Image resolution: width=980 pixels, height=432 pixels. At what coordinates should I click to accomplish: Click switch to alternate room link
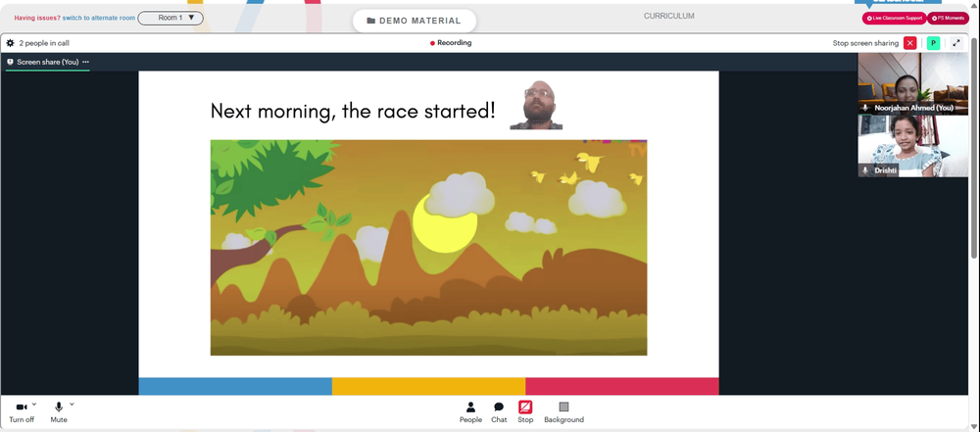[99, 19]
